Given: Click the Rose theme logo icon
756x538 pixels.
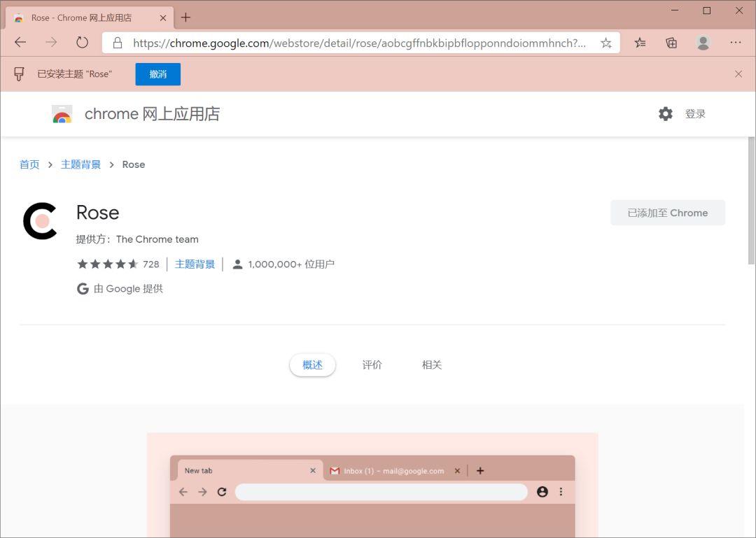Looking at the screenshot, I should [40, 221].
